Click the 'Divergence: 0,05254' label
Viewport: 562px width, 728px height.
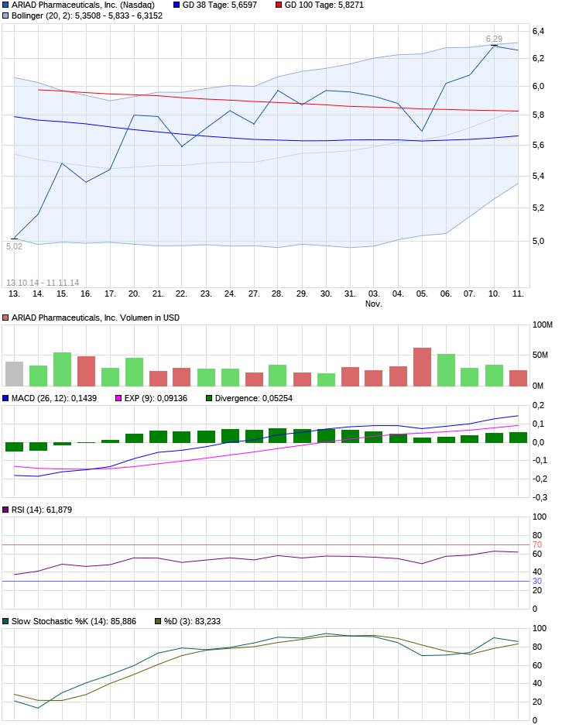coord(254,398)
